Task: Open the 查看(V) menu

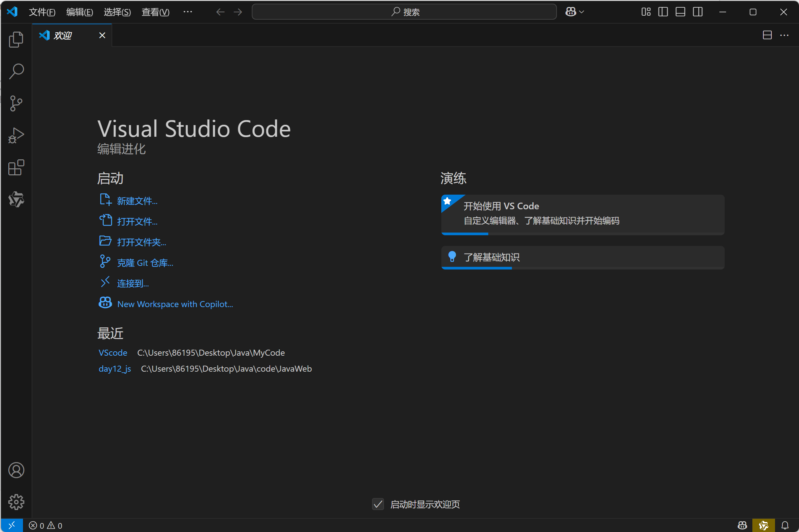Action: click(x=155, y=12)
